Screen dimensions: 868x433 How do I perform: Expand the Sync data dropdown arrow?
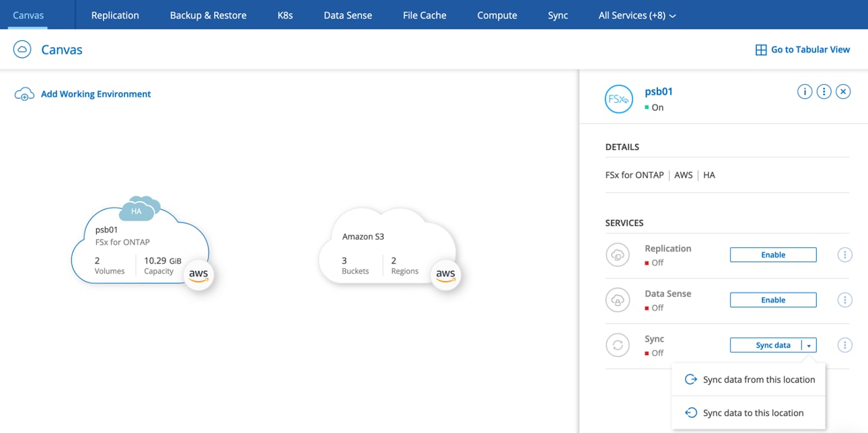click(x=809, y=346)
